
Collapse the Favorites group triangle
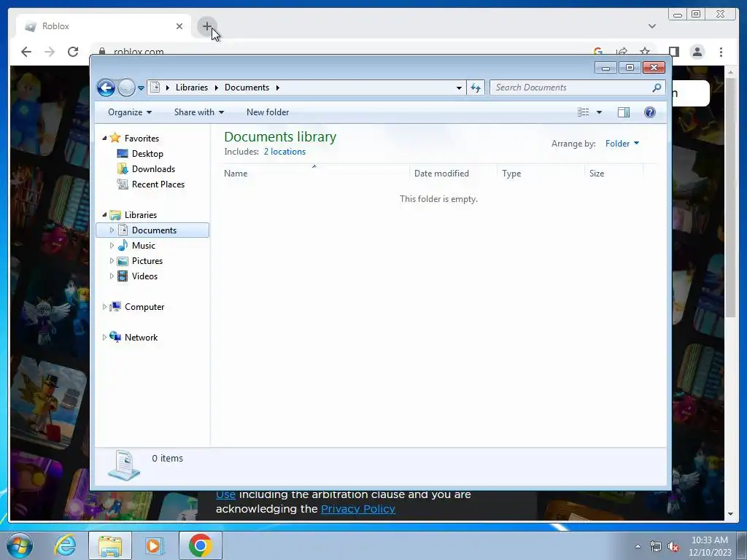pos(104,138)
